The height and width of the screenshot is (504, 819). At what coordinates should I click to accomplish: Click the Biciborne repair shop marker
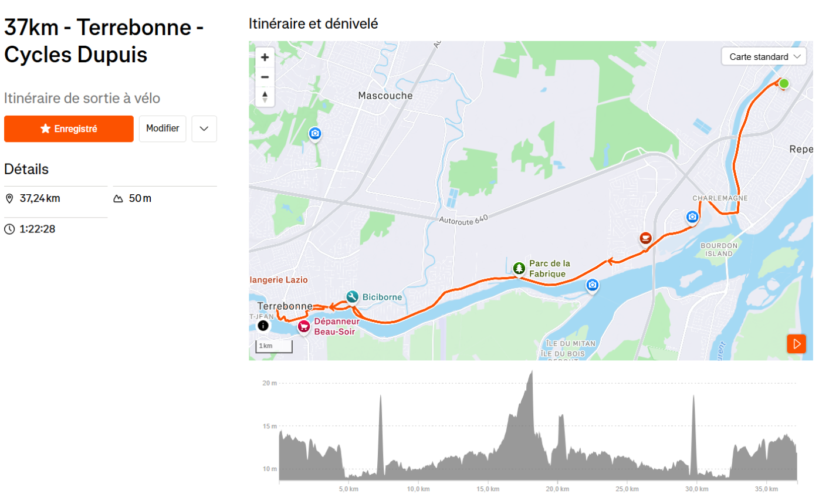[352, 297]
